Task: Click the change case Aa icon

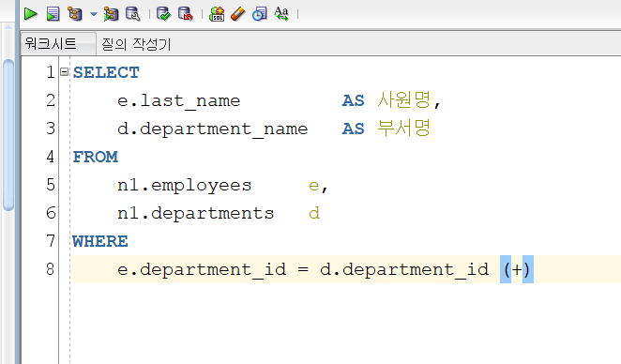Action: [281, 14]
